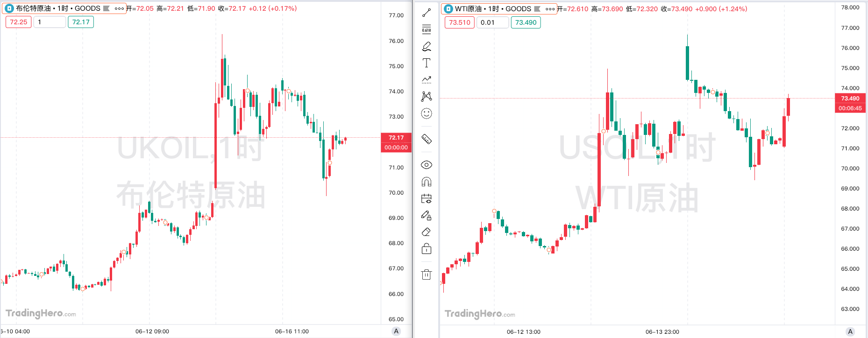This screenshot has width=868, height=338.
Task: Select the trend line drawing tool
Action: coord(427,13)
